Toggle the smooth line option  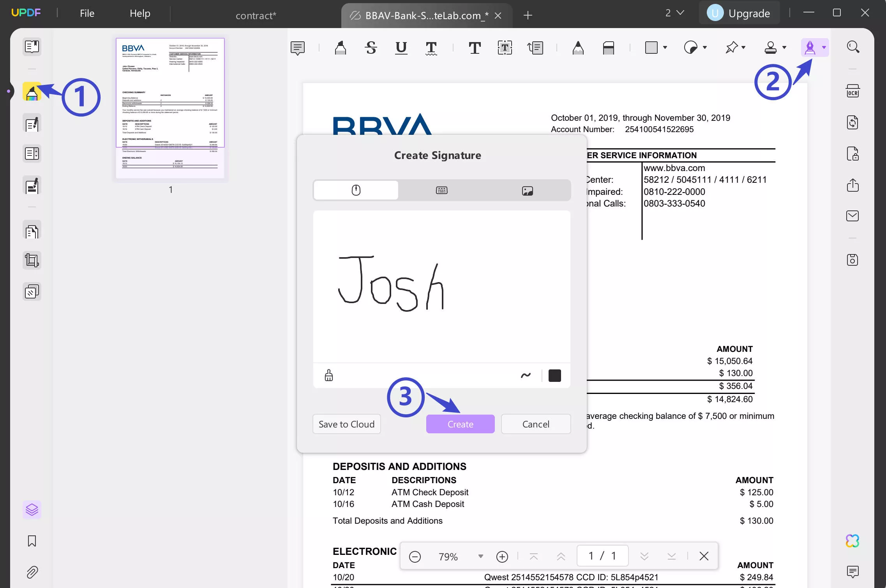[x=526, y=375]
